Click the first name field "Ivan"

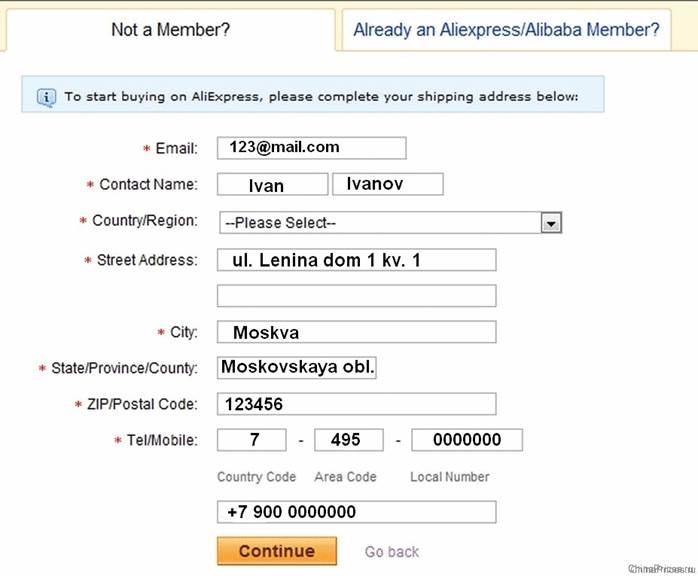(272, 184)
